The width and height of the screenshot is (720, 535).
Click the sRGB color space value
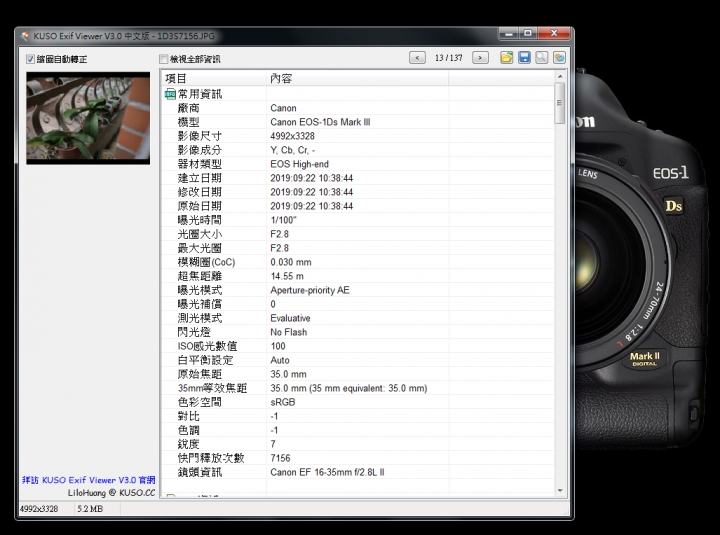283,402
